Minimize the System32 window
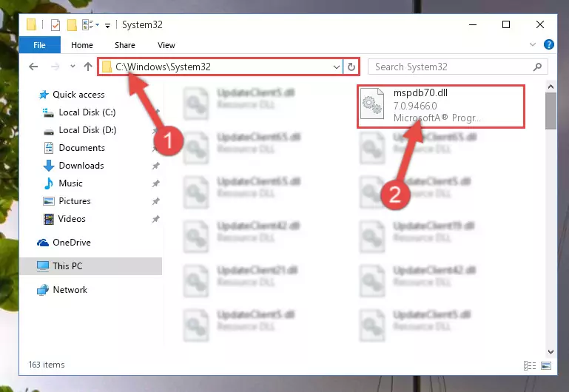 pos(473,24)
